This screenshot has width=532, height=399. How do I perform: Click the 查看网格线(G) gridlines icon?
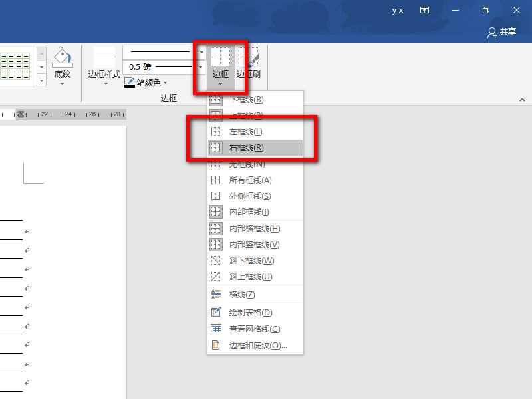215,329
